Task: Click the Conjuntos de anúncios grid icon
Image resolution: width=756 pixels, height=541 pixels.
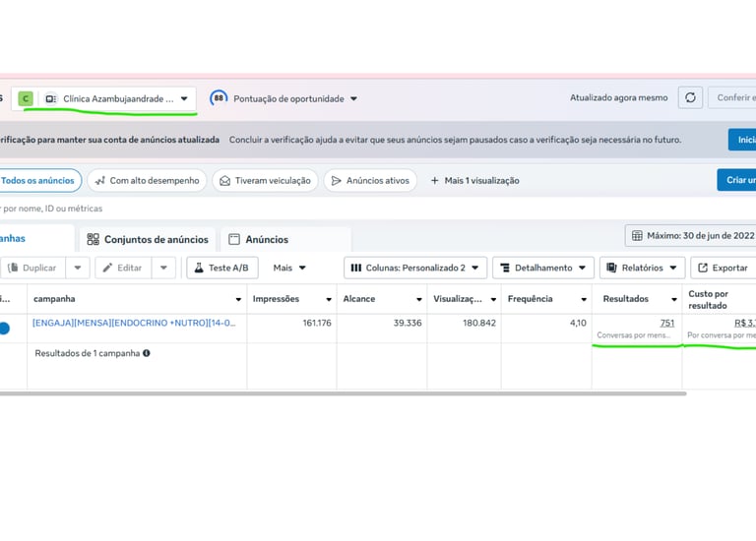Action: [94, 239]
